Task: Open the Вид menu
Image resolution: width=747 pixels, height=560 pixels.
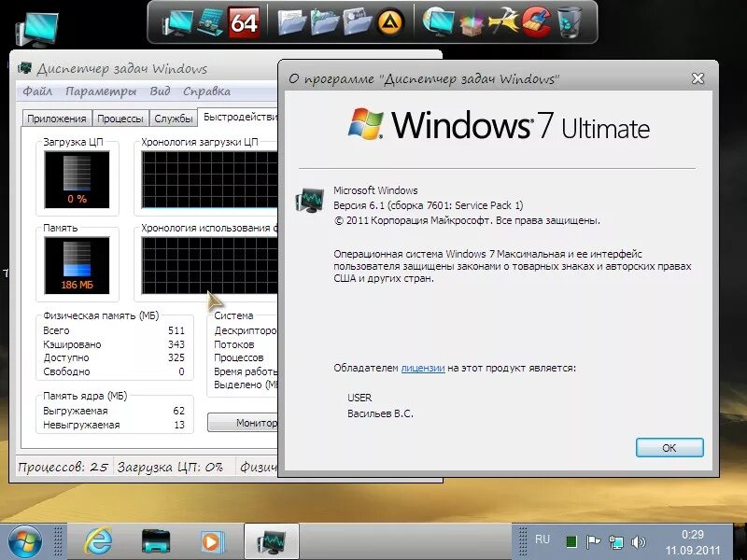Action: (160, 91)
